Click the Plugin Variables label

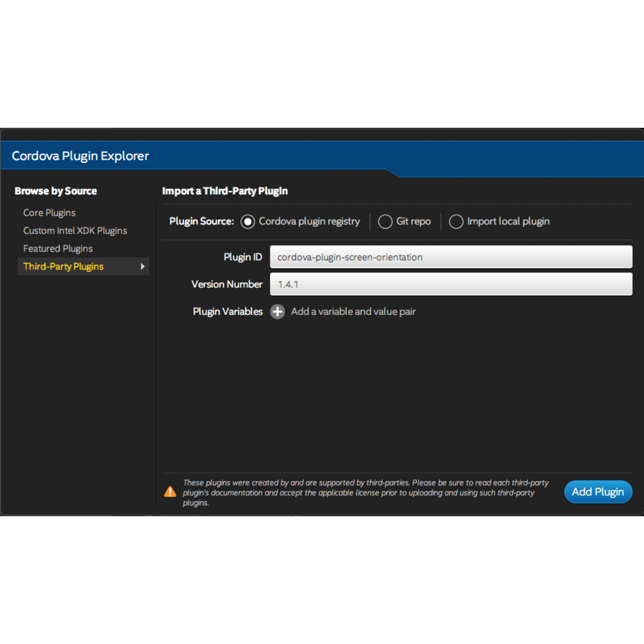(227, 312)
